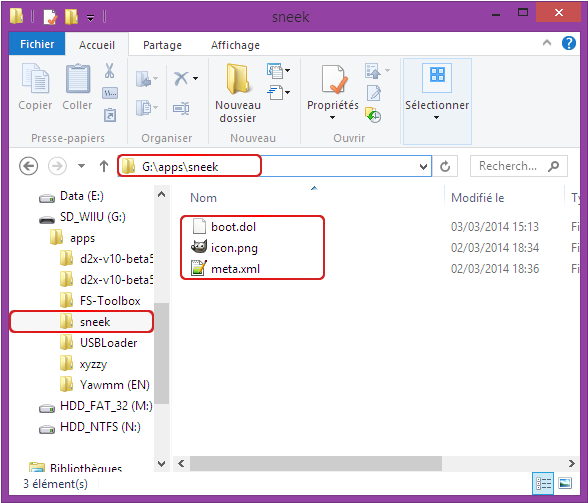Click the blue help question mark icon
Viewport: 588px width, 503px height.
(568, 43)
